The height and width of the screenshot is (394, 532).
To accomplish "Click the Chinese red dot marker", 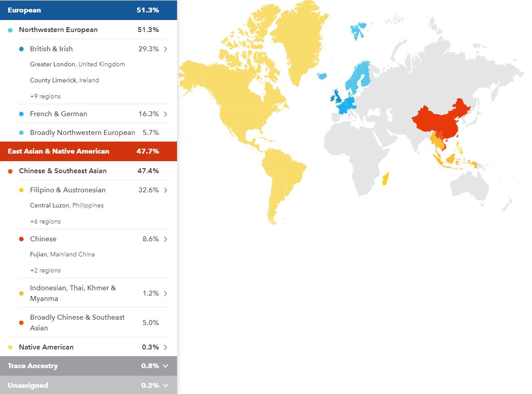I will (x=21, y=239).
